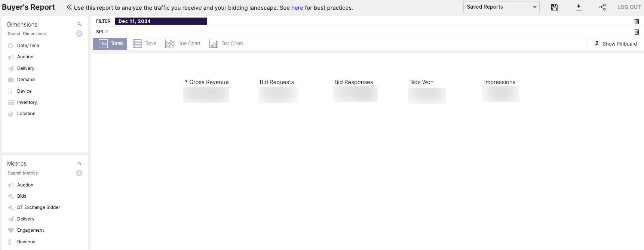This screenshot has height=250, width=644.
Task: Click the SPLIT row label
Action: click(x=102, y=32)
